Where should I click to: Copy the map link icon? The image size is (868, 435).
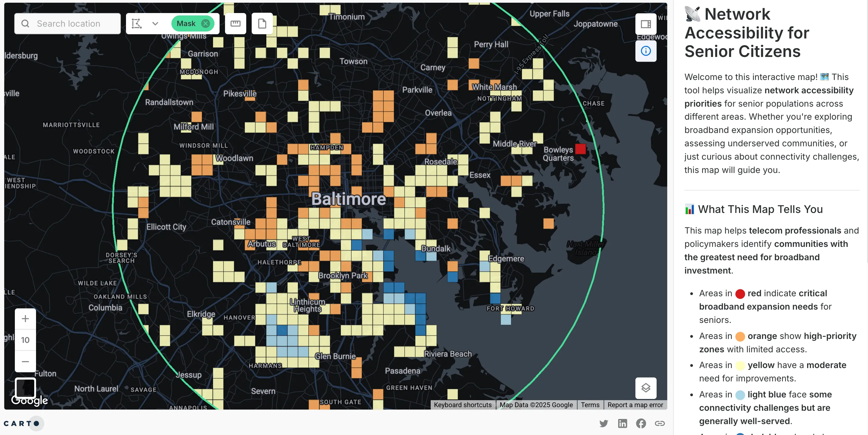point(659,423)
